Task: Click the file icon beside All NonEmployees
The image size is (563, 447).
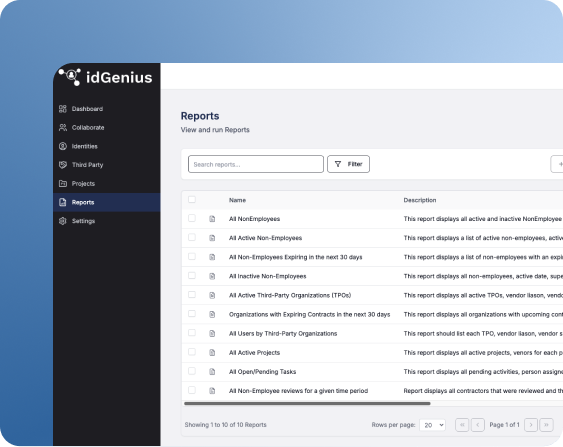Action: [212, 219]
